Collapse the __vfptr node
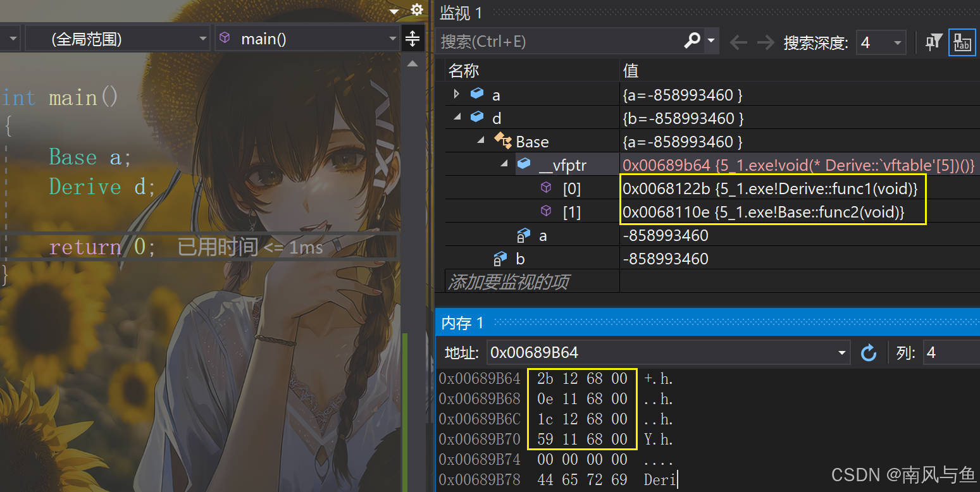 click(x=504, y=164)
